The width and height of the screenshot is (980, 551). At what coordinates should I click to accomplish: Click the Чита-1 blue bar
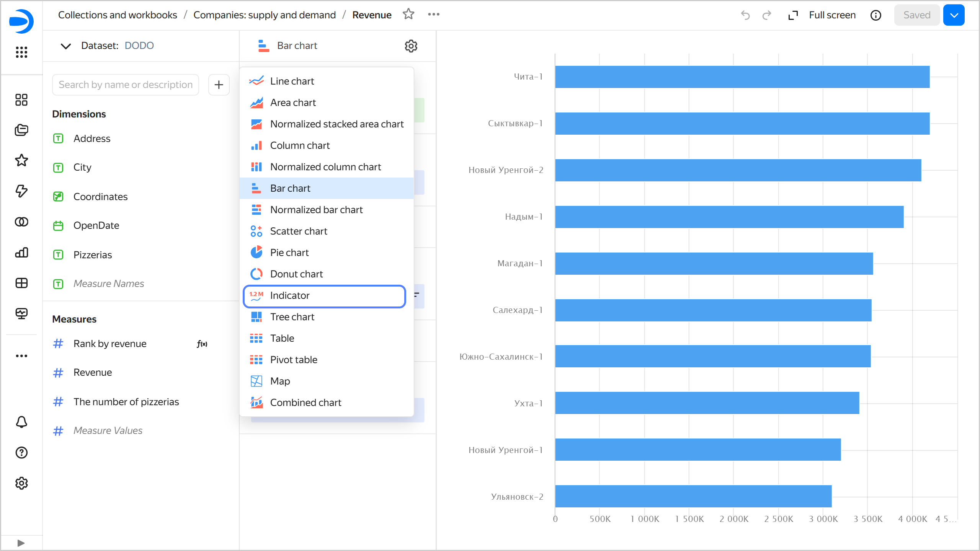[x=742, y=77]
